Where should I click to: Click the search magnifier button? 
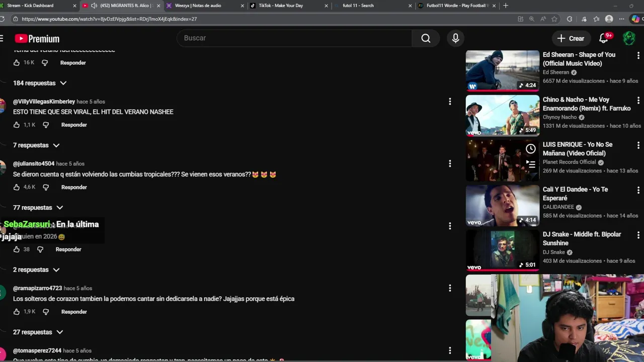coord(426,38)
